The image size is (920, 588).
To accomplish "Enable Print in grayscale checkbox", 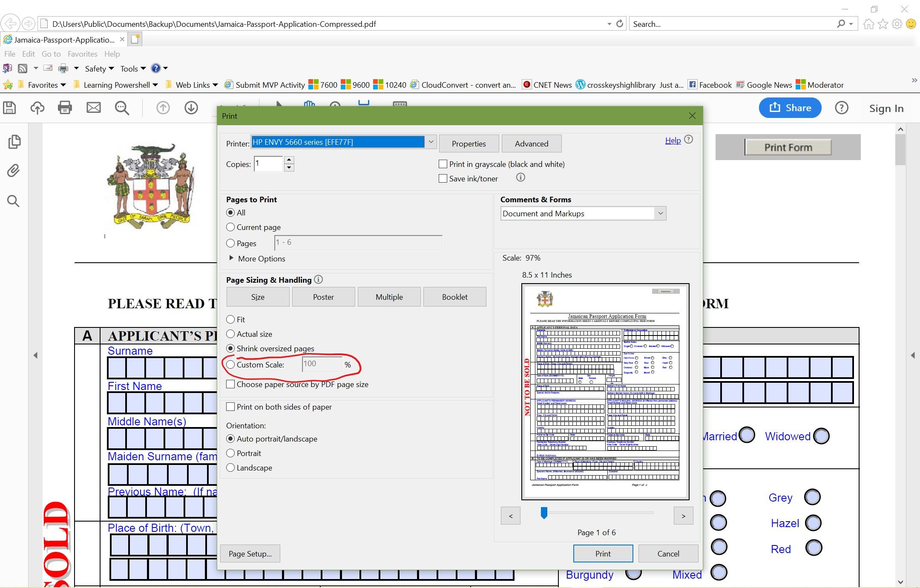I will 443,164.
